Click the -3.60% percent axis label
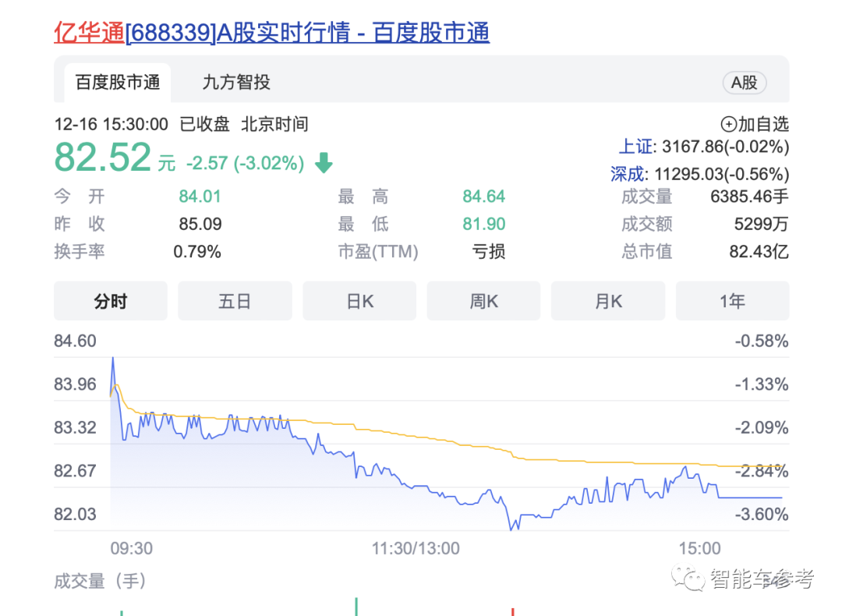Image resolution: width=842 pixels, height=616 pixels. (x=762, y=515)
